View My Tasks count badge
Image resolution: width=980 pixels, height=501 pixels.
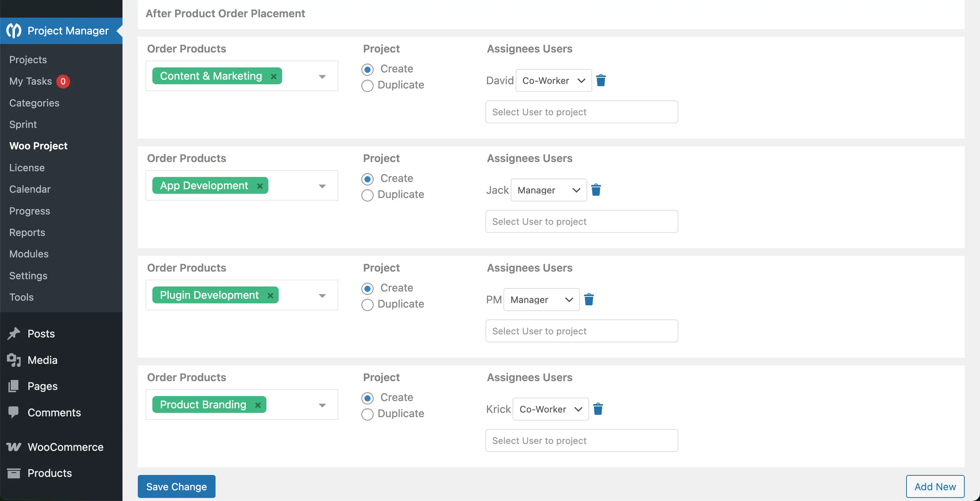pos(64,81)
